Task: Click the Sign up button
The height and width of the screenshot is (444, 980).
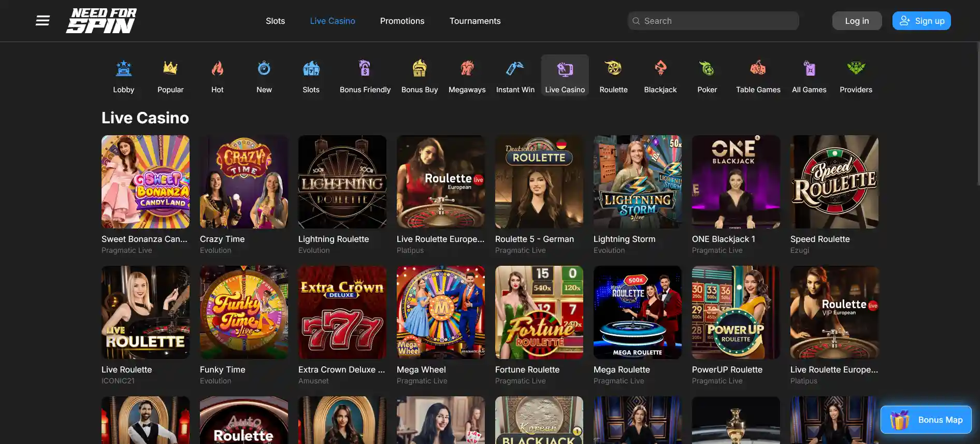Action: point(921,21)
